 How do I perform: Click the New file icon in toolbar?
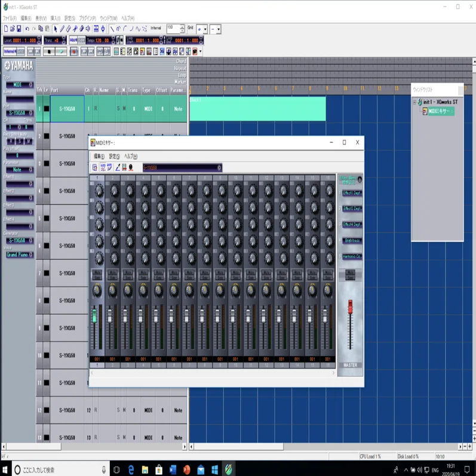[6, 29]
